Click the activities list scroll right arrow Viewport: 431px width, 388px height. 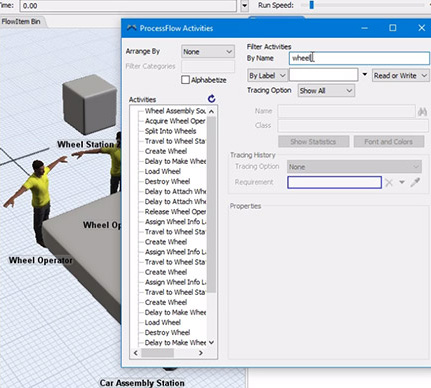click(x=201, y=353)
